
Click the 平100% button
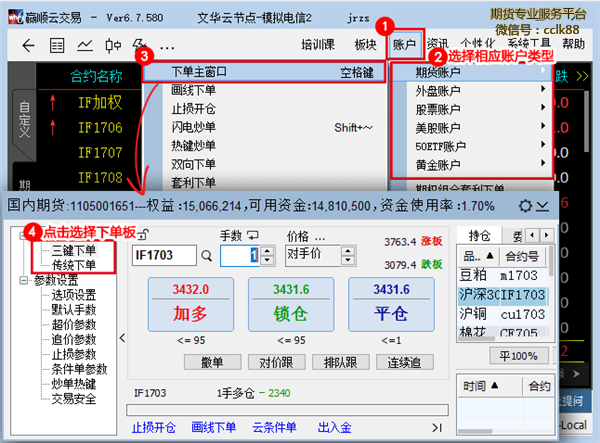519,356
